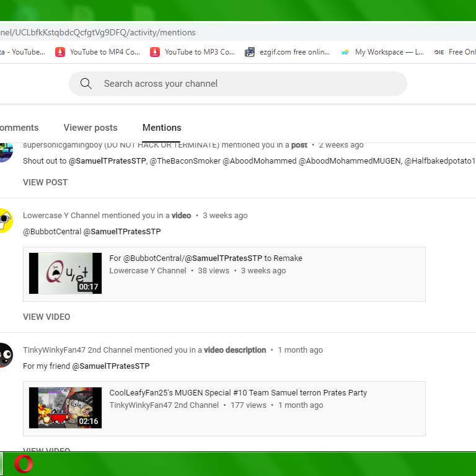Open the My Workspace bookmark icon
The width and height of the screenshot is (476, 476).
coord(345,52)
